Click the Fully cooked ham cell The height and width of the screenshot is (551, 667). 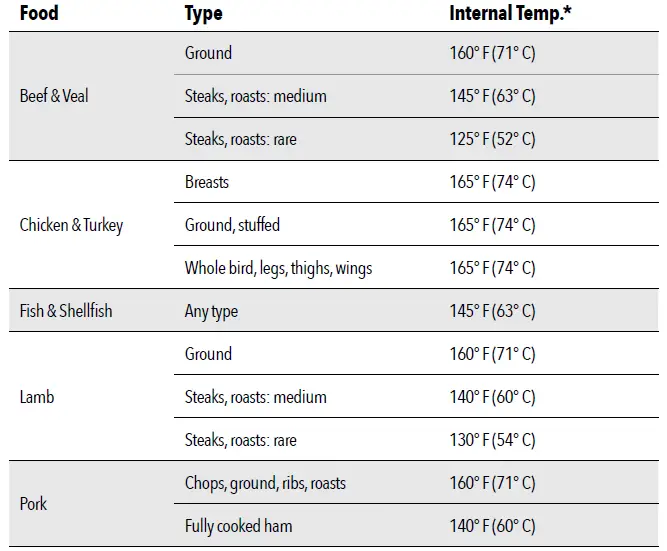[238, 526]
